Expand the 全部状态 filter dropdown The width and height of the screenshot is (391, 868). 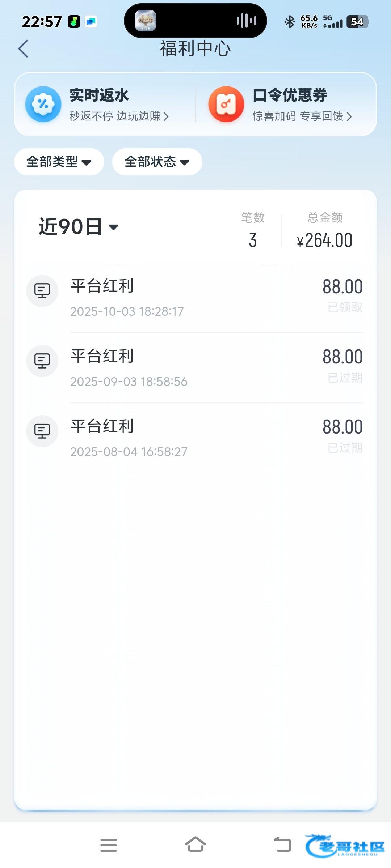click(157, 162)
